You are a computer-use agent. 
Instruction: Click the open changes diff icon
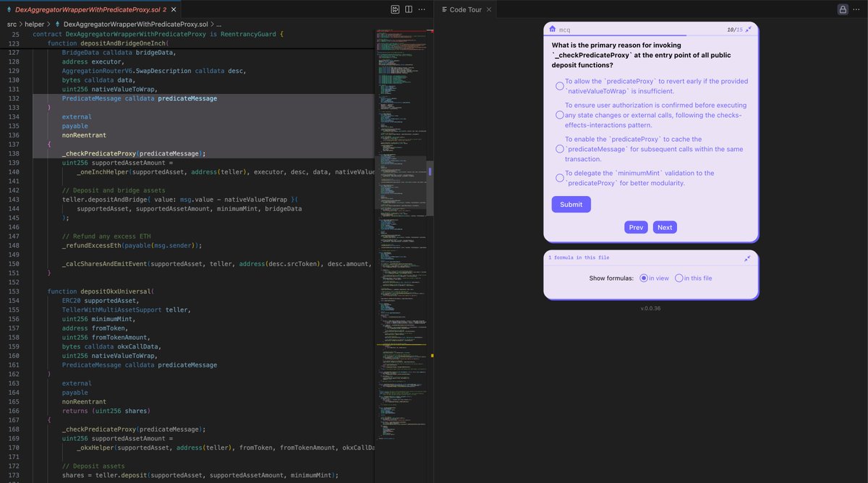[396, 9]
